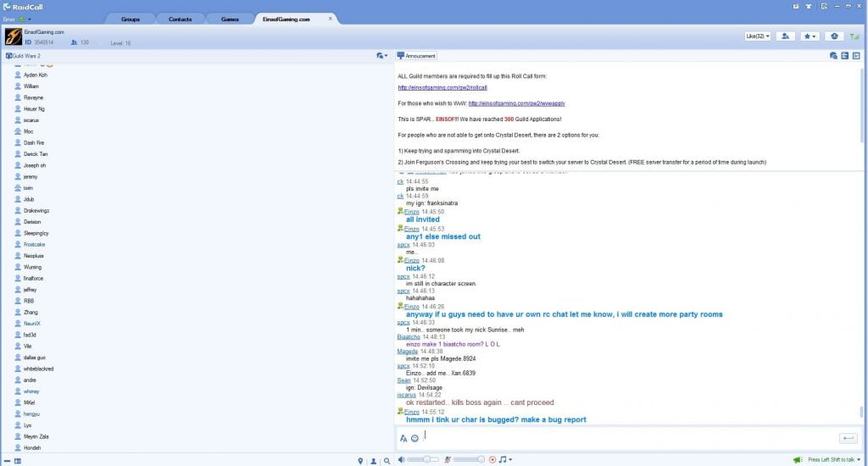Click the group member count 130 icon

coord(75,42)
